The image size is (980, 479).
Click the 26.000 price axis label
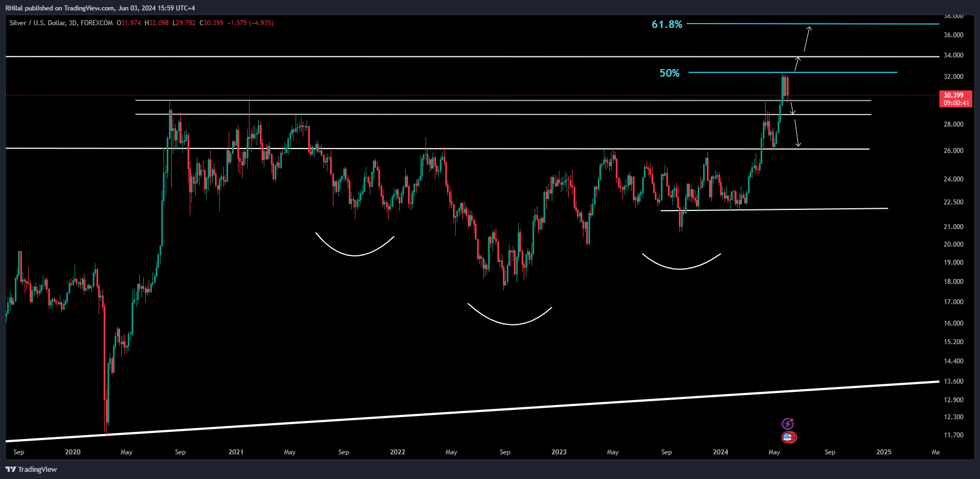point(954,151)
